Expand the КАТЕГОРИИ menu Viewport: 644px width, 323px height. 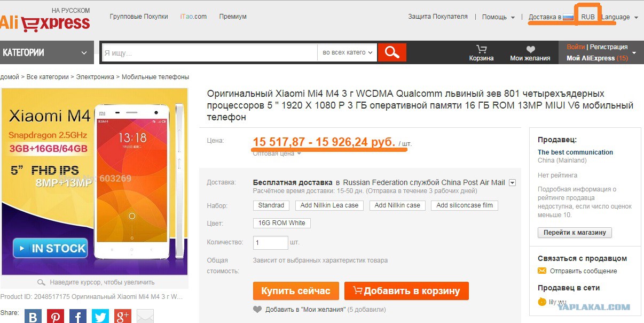pos(47,52)
